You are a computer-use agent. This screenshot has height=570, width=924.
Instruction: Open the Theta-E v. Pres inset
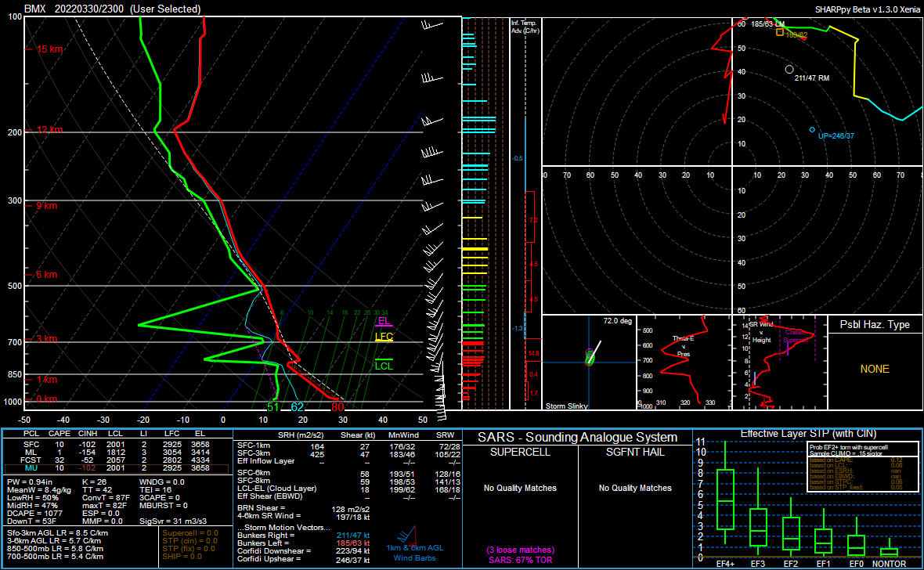(x=684, y=362)
